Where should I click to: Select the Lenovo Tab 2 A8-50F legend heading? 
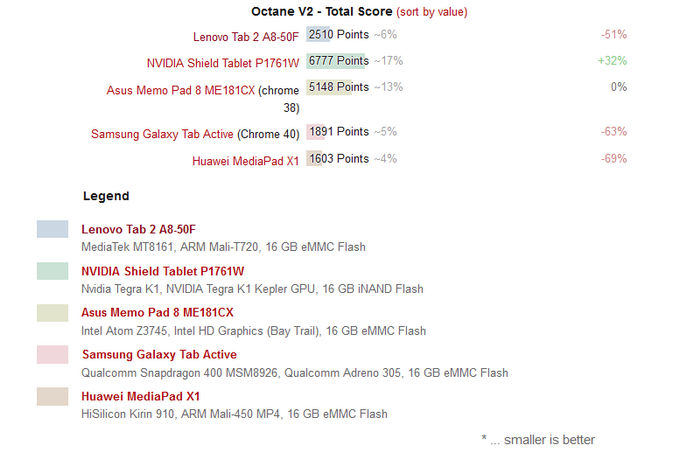138,229
